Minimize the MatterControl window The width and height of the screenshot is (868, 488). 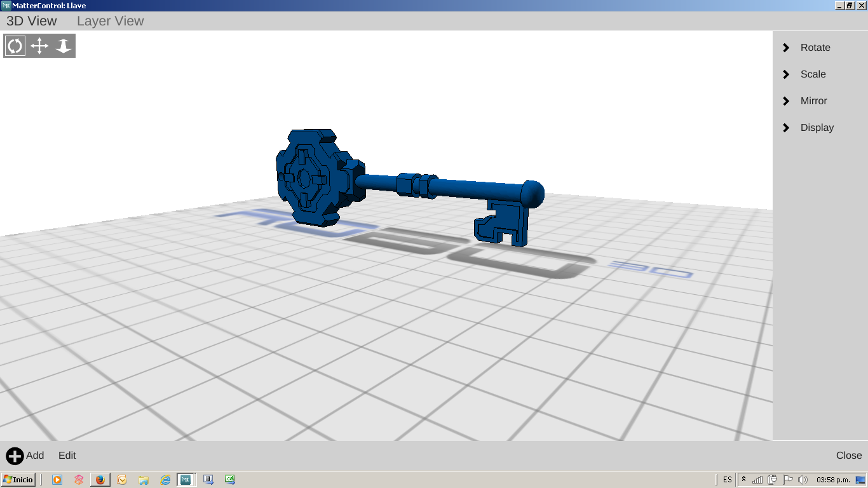coord(840,5)
